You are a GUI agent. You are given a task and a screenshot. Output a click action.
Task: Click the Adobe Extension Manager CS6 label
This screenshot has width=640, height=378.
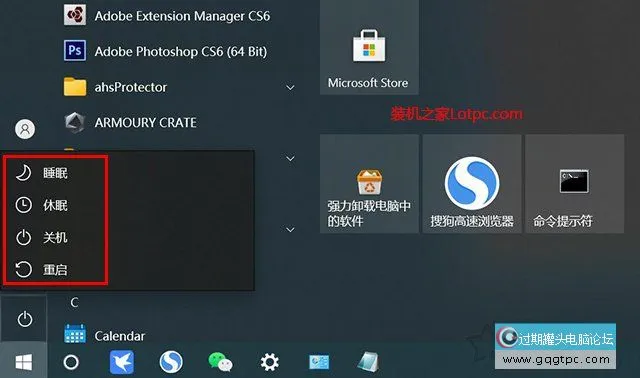[x=182, y=16]
